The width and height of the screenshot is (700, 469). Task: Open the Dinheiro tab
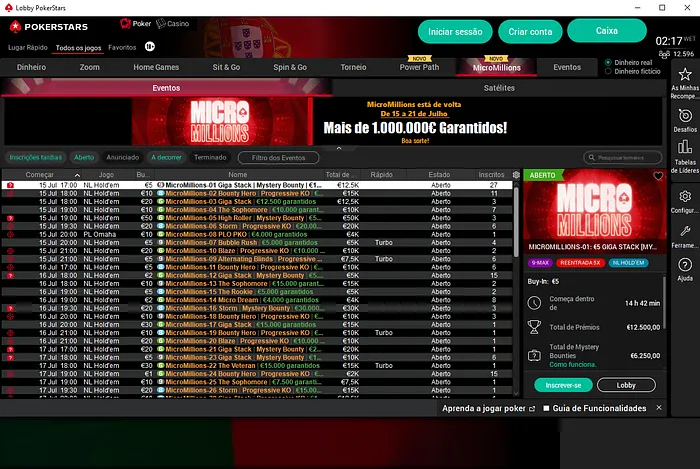pos(31,67)
